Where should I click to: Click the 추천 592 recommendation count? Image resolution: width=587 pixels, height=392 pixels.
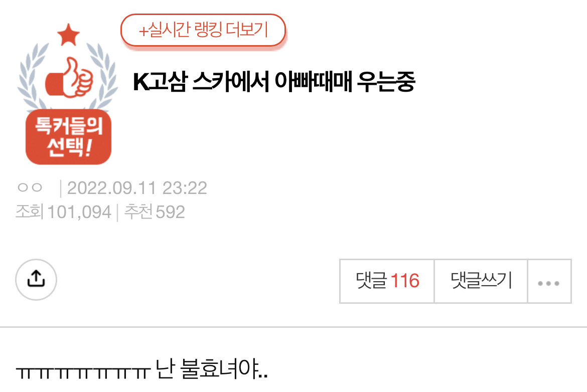(x=154, y=212)
